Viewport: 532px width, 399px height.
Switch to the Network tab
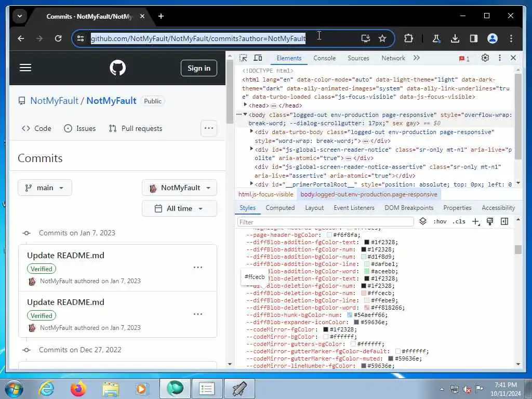[393, 58]
